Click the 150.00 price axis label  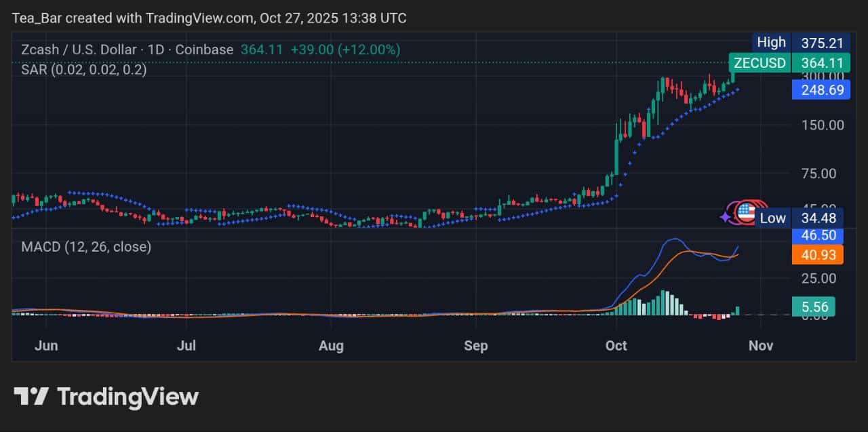click(x=821, y=125)
